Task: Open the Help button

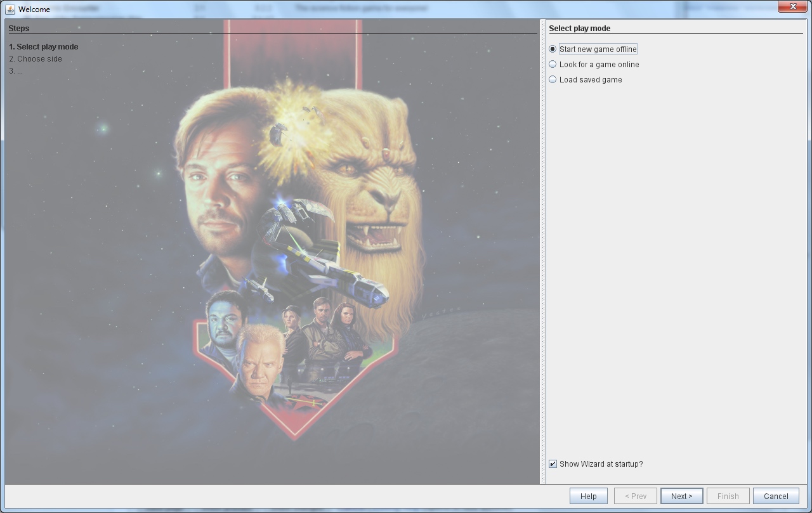Action: (588, 496)
